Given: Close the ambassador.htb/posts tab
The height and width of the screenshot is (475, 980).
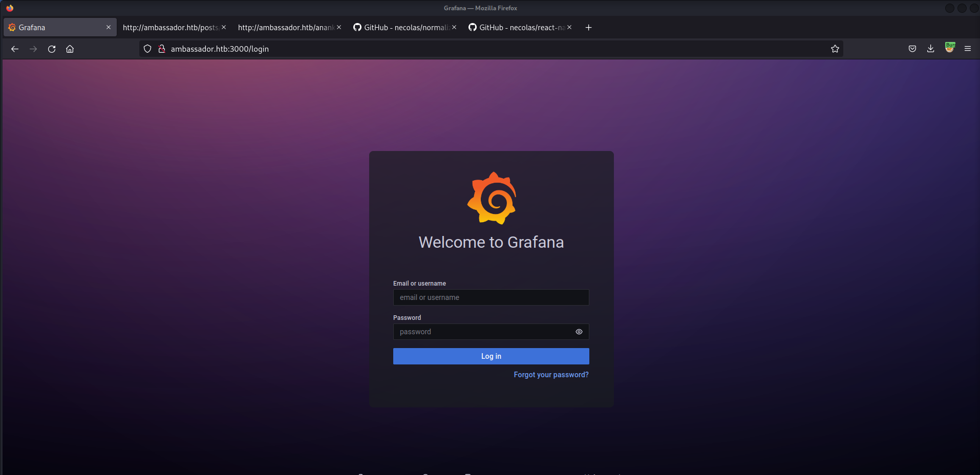Looking at the screenshot, I should pyautogui.click(x=224, y=28).
